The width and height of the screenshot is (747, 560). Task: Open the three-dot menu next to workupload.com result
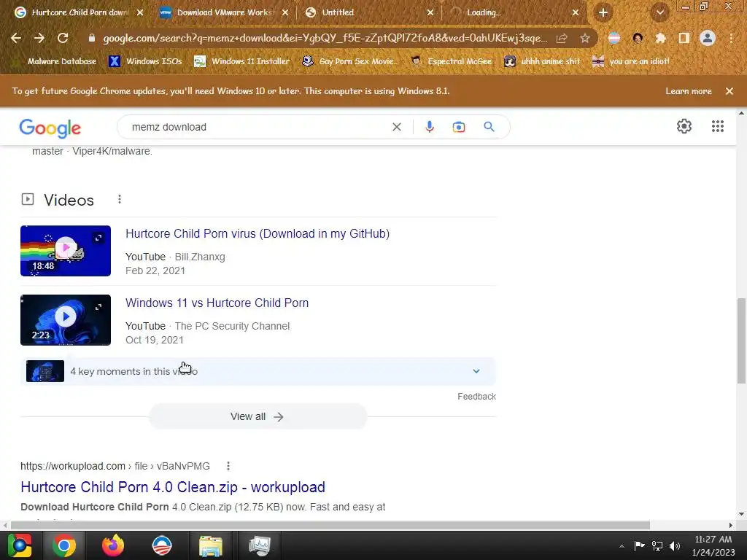point(228,466)
